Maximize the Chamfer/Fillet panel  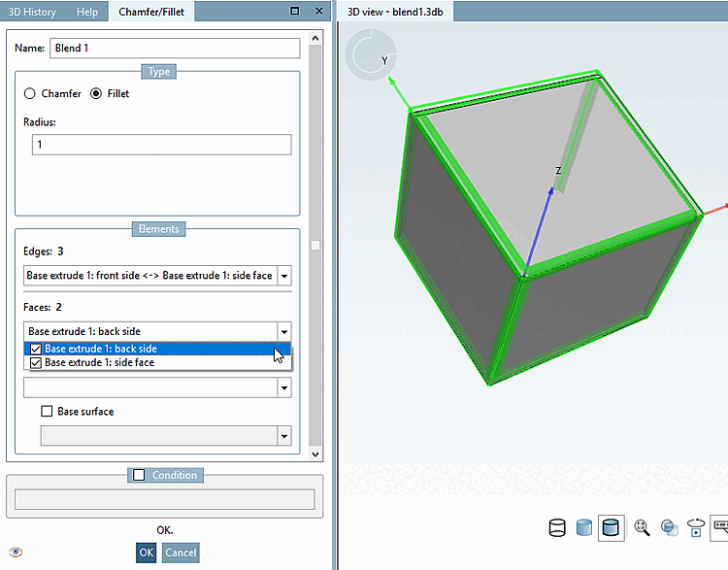(x=295, y=11)
